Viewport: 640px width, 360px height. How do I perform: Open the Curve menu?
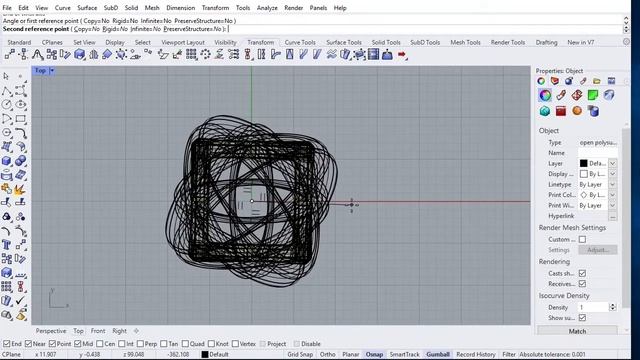pyautogui.click(x=62, y=8)
